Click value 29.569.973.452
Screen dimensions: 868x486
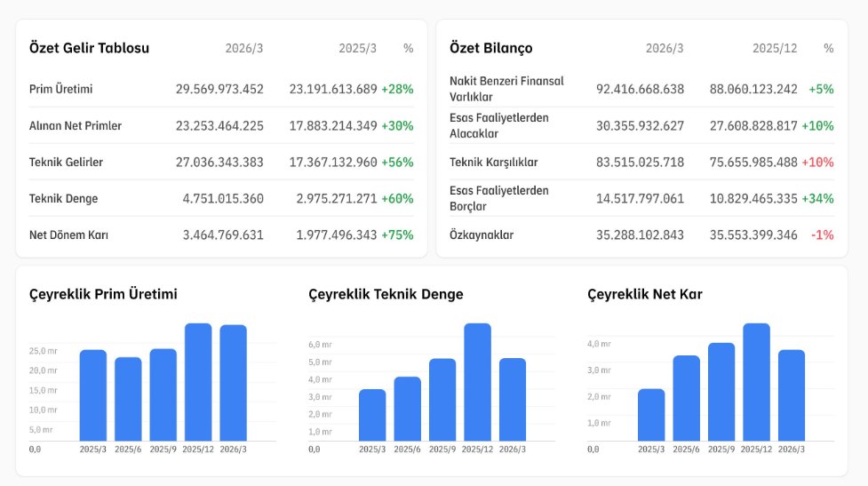click(219, 89)
